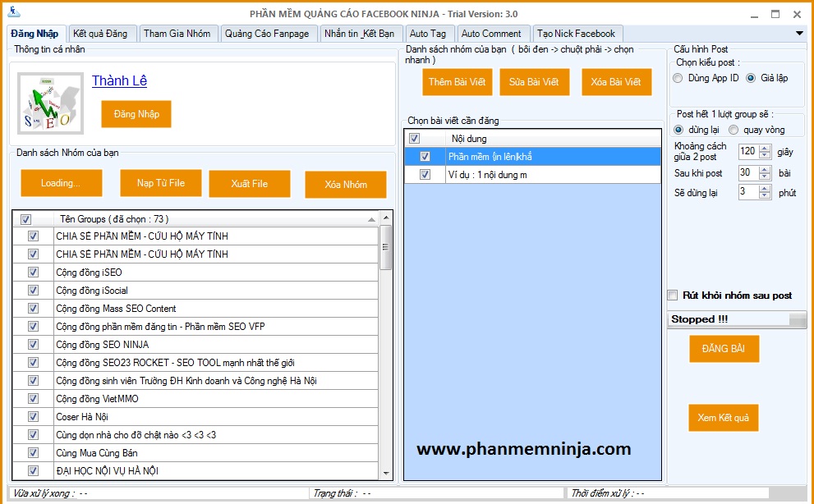Open the tab overflow dropdown arrow

pyautogui.click(x=799, y=33)
